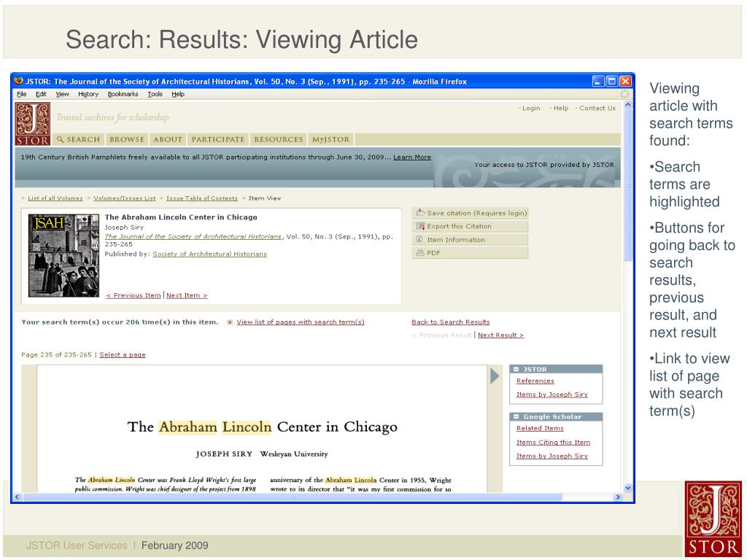Open Items by Joseph Siry in the JSTOR panel

click(x=551, y=394)
